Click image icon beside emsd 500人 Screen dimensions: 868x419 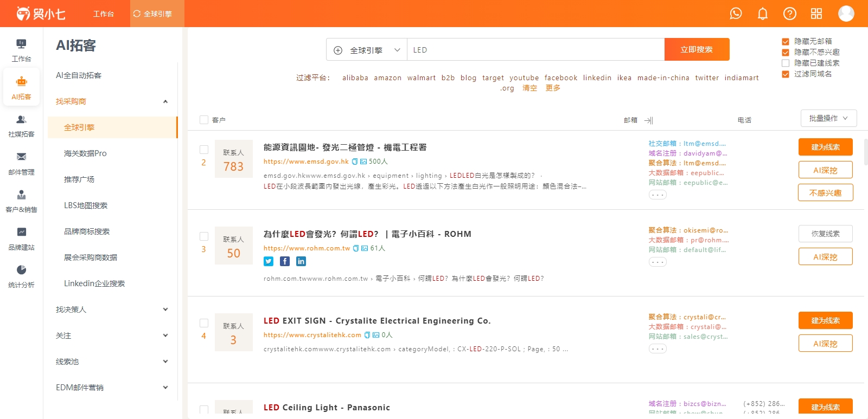point(363,162)
